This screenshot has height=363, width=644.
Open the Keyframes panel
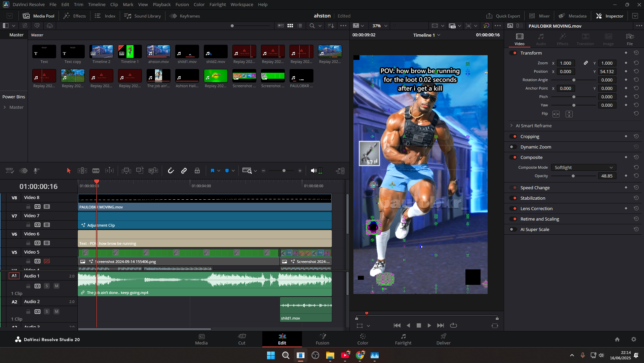[185, 16]
